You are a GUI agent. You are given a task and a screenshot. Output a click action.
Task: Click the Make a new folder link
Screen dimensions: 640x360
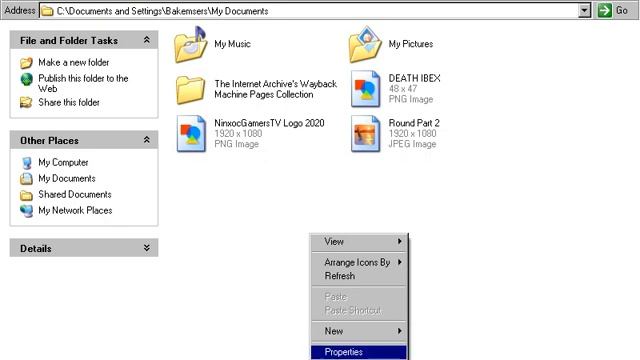tap(74, 62)
